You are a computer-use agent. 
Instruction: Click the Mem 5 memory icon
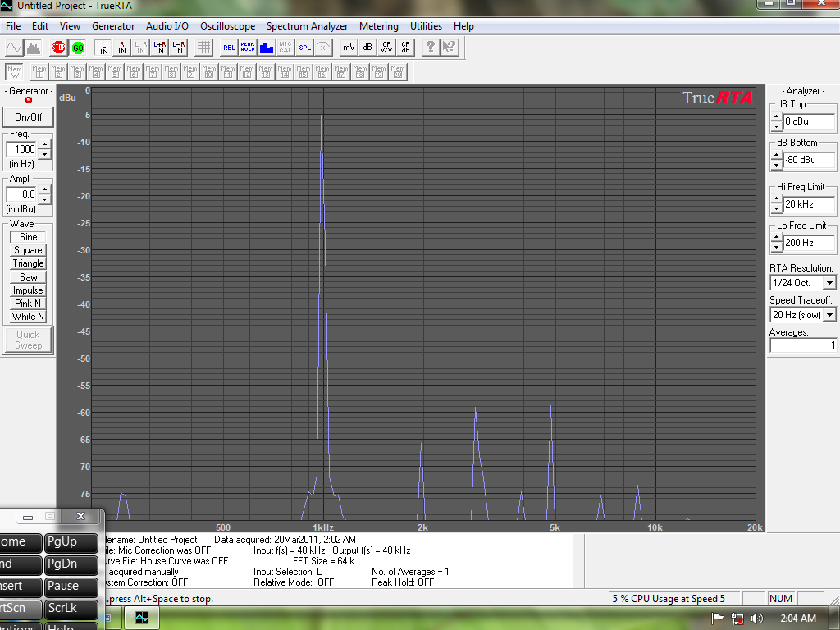click(x=115, y=72)
